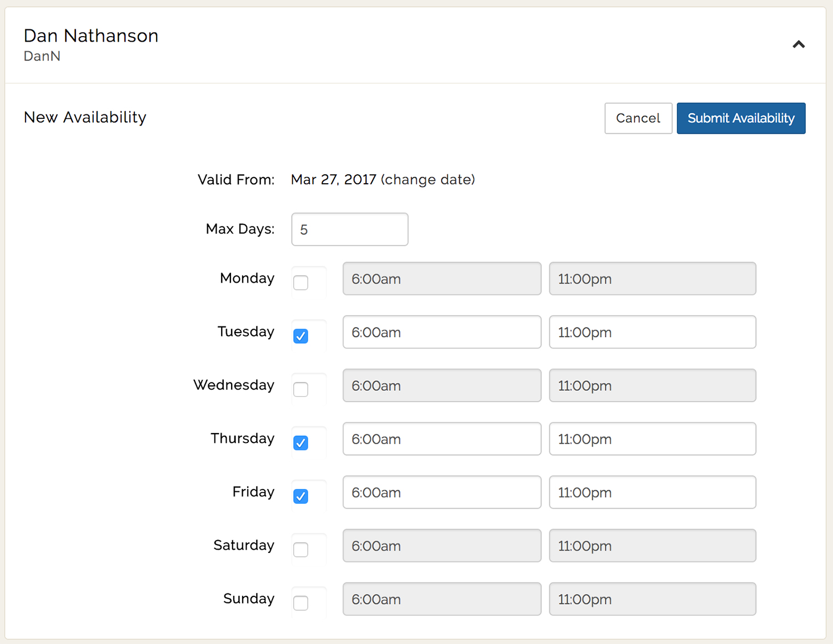Click Saturday start time field
The image size is (833, 644).
(442, 545)
